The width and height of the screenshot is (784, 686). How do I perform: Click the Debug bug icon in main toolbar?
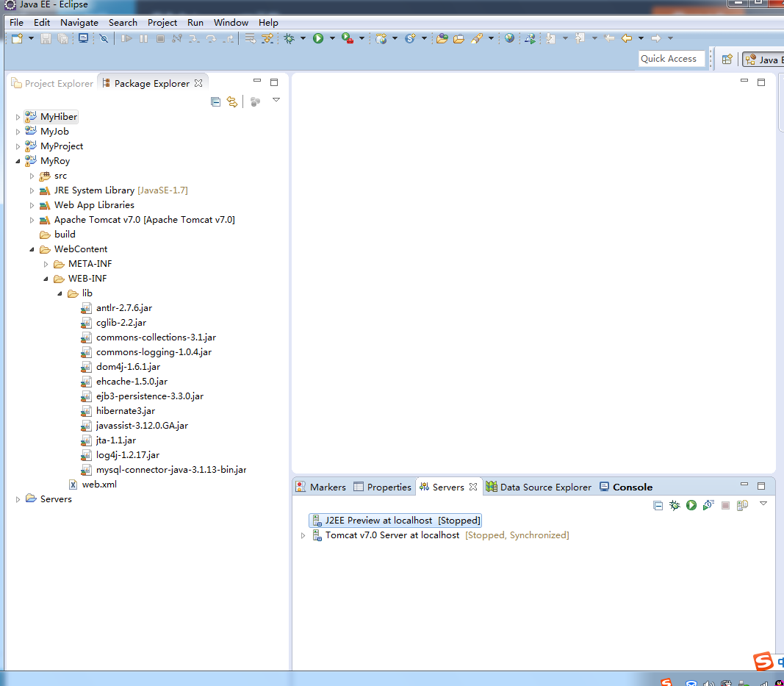289,38
